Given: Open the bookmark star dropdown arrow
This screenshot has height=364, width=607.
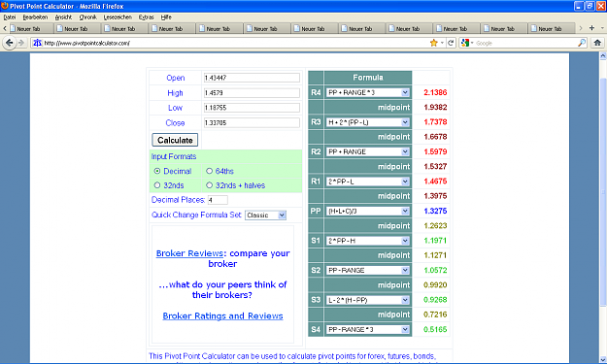Looking at the screenshot, I should pyautogui.click(x=442, y=43).
